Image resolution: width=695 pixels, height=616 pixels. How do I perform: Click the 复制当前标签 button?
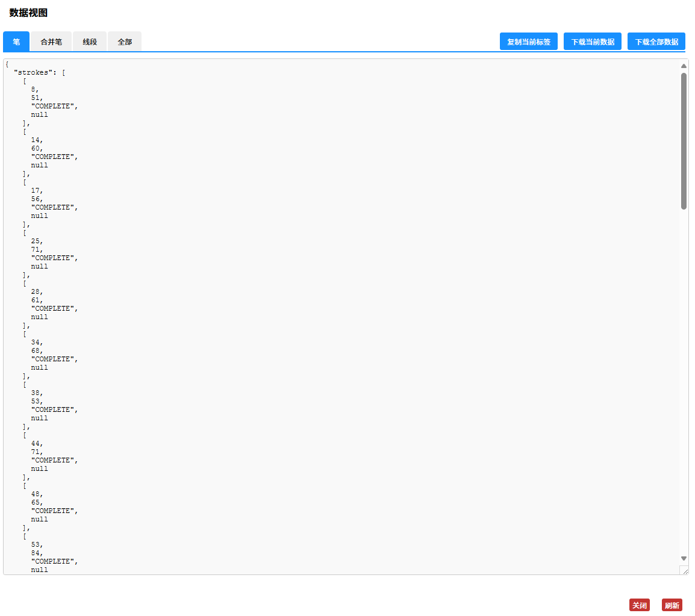(x=528, y=42)
